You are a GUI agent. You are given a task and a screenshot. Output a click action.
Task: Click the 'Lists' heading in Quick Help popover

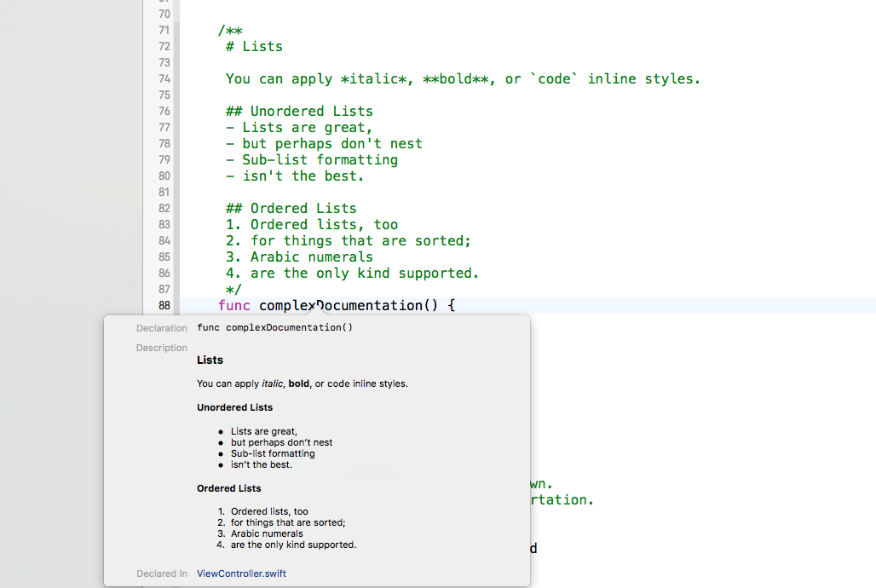(210, 360)
